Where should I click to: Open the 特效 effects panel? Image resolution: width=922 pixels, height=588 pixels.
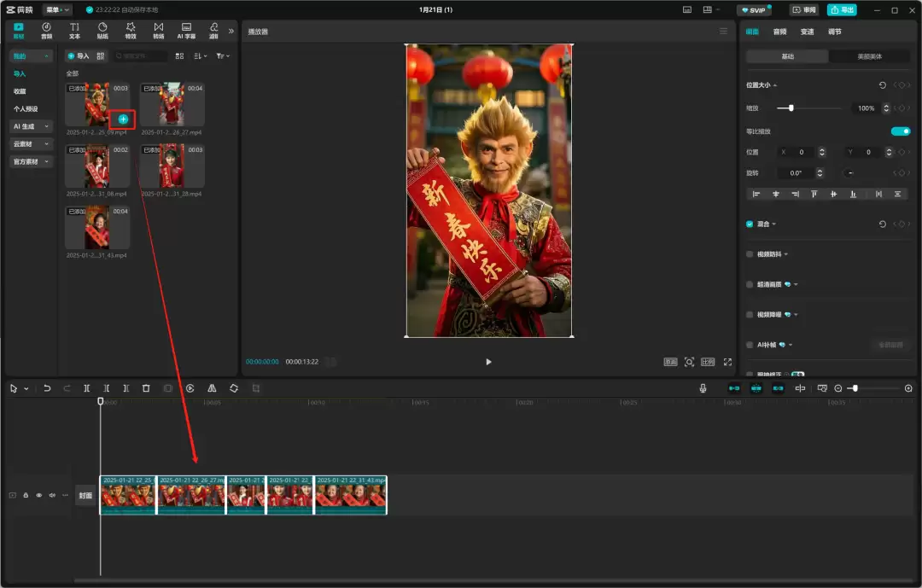pos(131,31)
